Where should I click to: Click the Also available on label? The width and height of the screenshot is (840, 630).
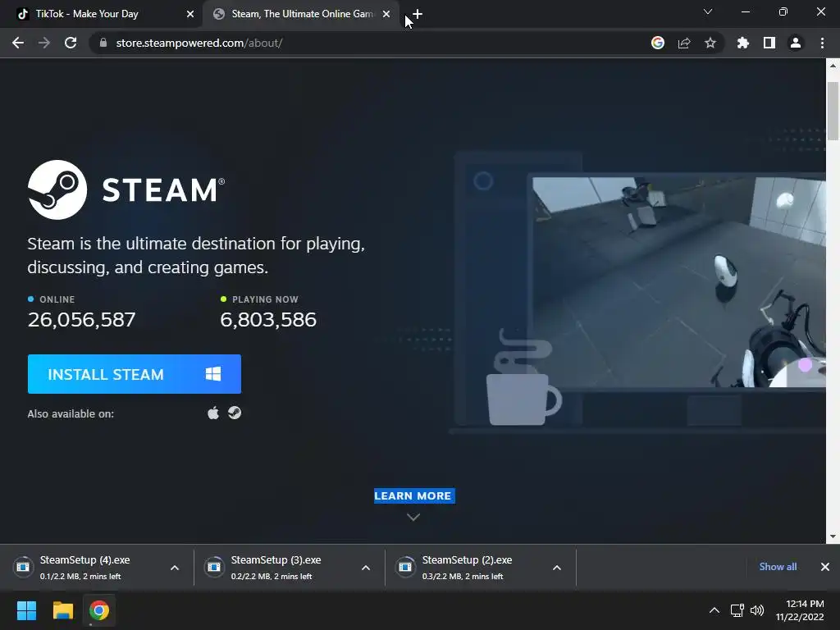pyautogui.click(x=71, y=413)
